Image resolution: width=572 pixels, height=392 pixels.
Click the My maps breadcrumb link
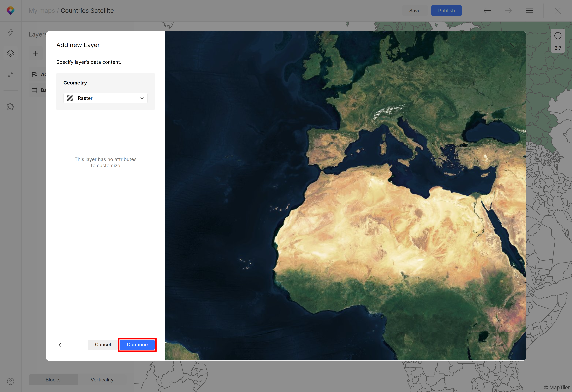click(42, 11)
